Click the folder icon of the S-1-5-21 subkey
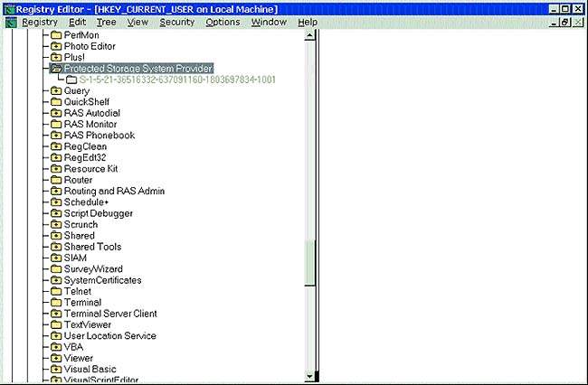The image size is (588, 385). tap(71, 80)
